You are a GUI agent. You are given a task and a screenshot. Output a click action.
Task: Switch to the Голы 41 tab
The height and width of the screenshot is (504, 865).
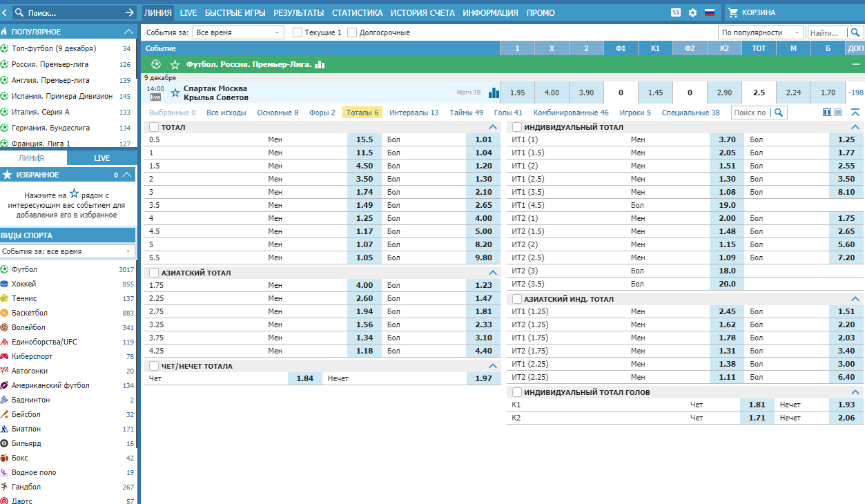[x=508, y=113]
